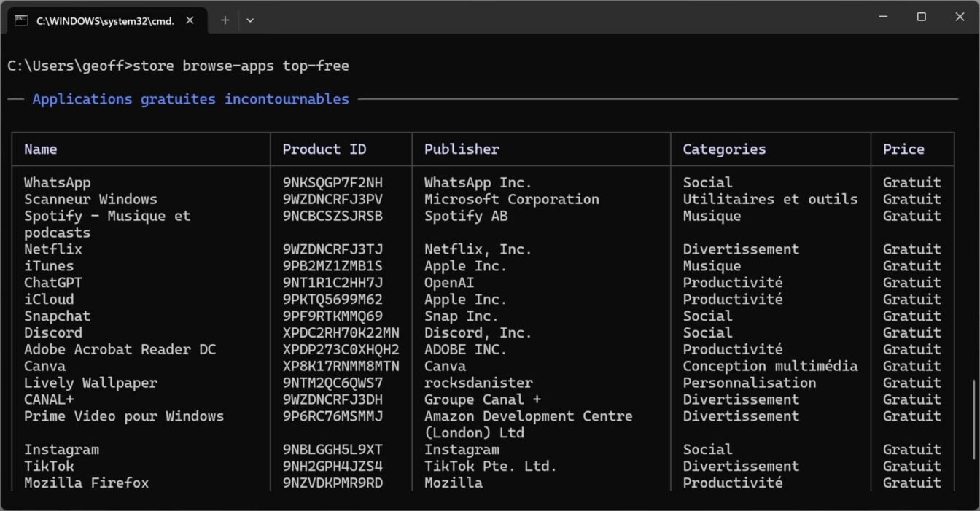Open a new tab with the plus button
This screenshot has height=511, width=980.
click(x=225, y=20)
